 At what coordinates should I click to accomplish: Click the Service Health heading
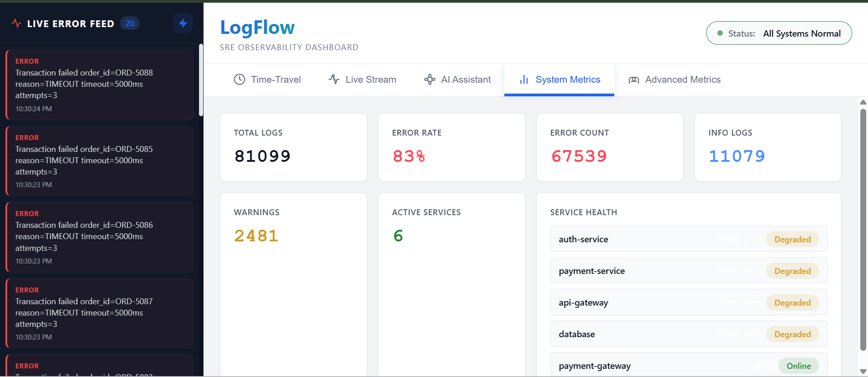click(583, 212)
